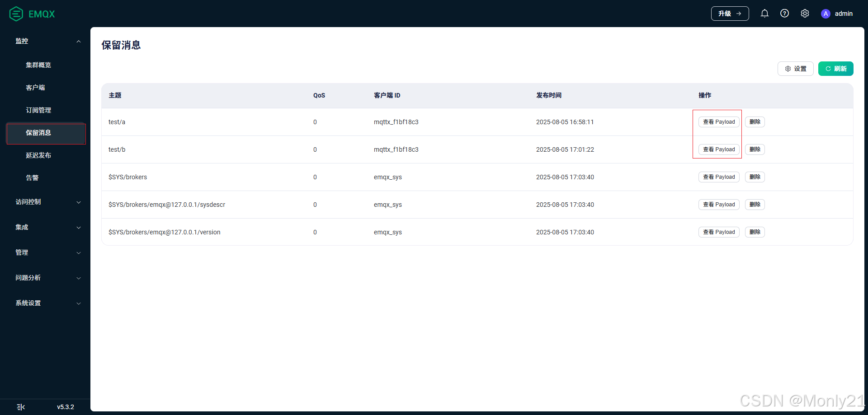Screen dimensions: 868x415
Task: Click the topic text test/a
Action: (x=117, y=122)
